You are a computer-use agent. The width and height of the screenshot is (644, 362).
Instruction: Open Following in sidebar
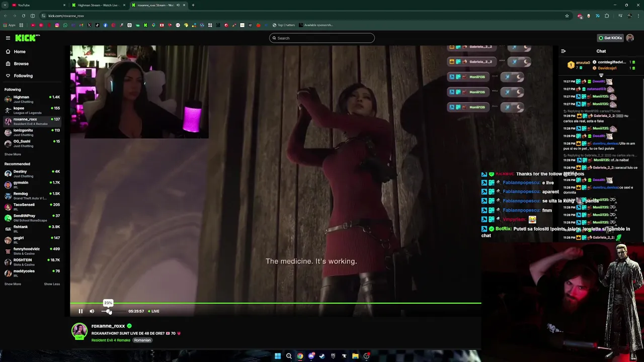tap(23, 75)
